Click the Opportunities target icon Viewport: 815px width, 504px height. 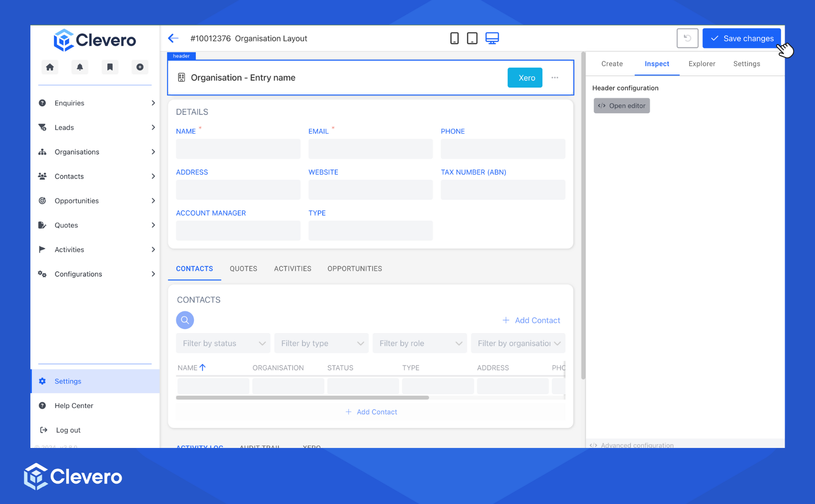[42, 200]
